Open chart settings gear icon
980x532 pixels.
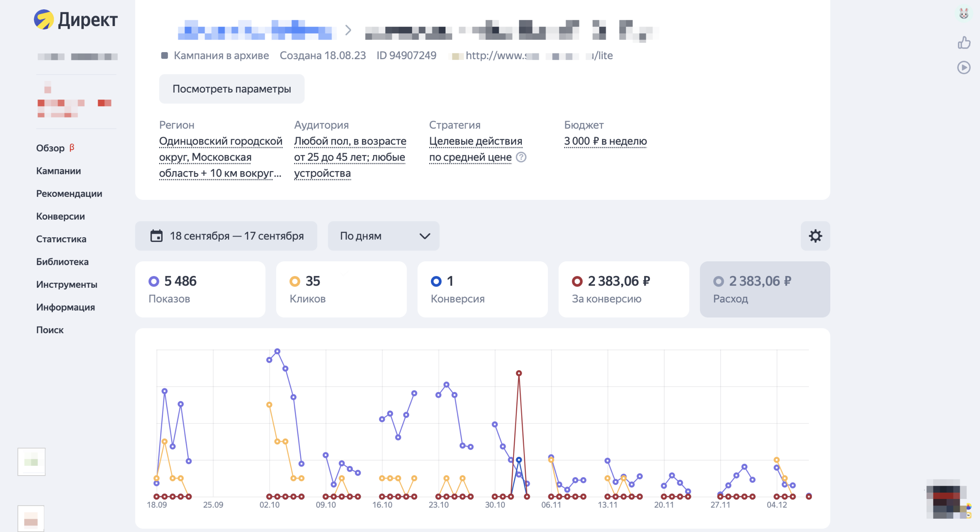coord(815,236)
